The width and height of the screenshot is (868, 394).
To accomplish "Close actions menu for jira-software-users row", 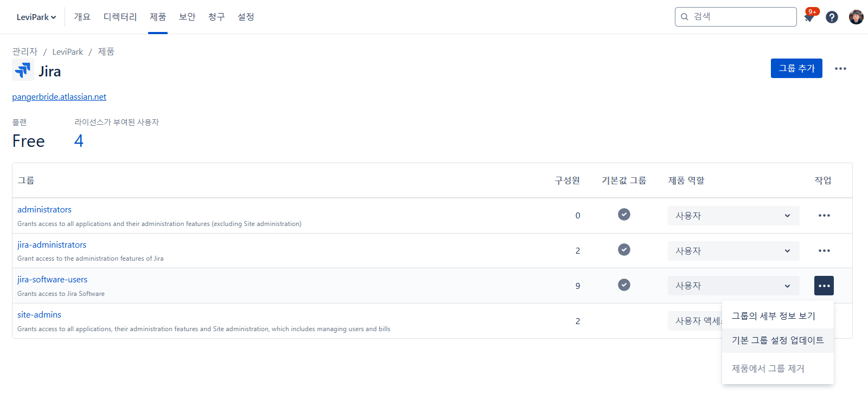I will click(x=824, y=286).
